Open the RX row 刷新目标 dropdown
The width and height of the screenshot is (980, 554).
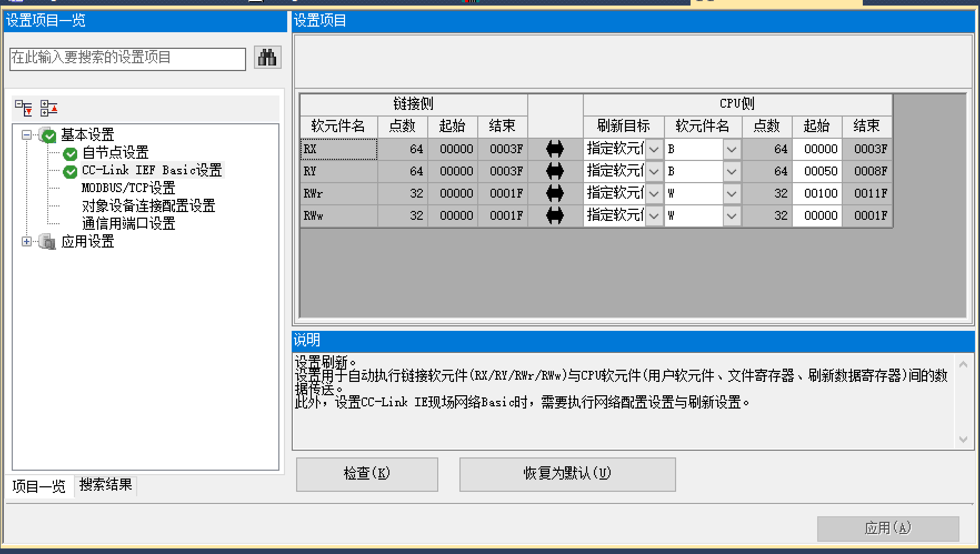click(x=654, y=149)
